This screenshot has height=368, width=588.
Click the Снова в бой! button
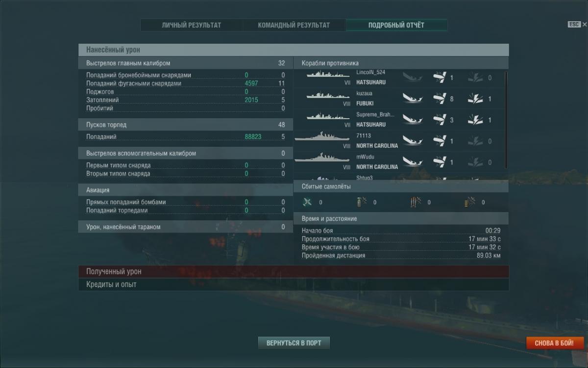tap(555, 343)
